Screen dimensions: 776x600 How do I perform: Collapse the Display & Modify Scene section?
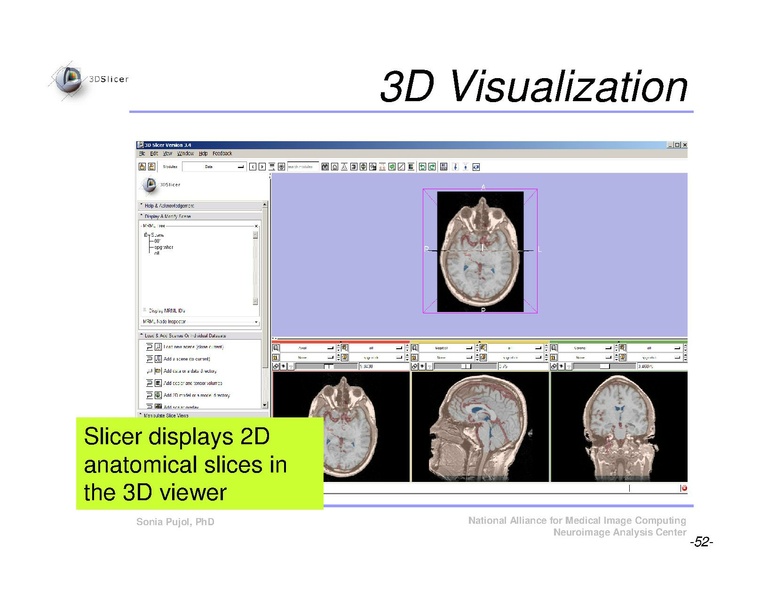(x=202, y=216)
